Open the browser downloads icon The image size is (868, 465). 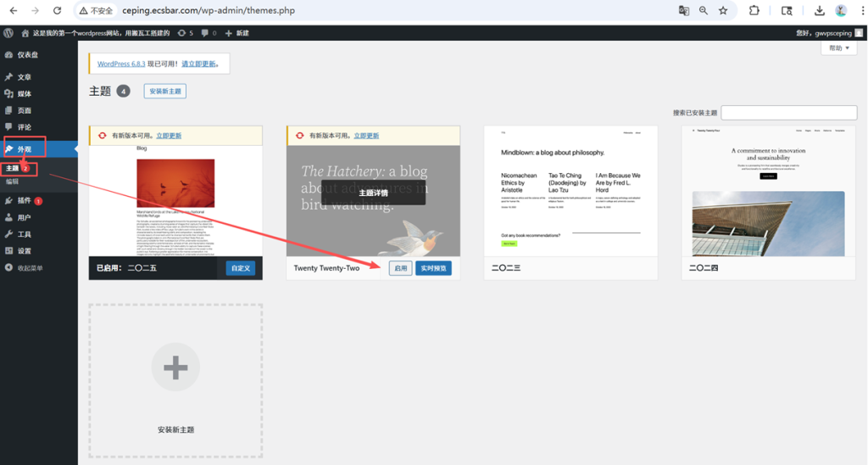(819, 11)
